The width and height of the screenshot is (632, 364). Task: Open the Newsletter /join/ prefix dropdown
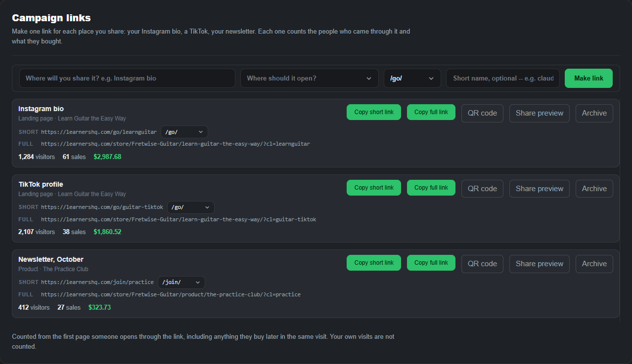coord(181,282)
